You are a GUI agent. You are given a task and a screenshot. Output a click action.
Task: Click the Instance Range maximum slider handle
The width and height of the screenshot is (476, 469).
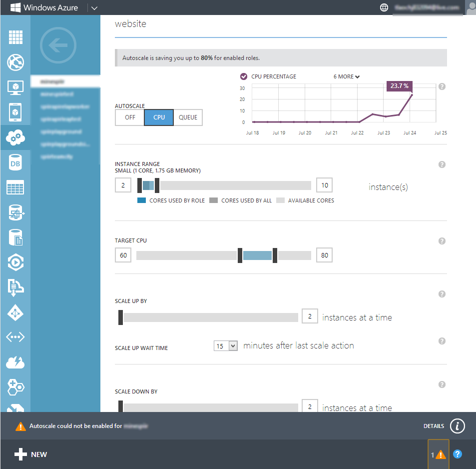click(x=157, y=185)
